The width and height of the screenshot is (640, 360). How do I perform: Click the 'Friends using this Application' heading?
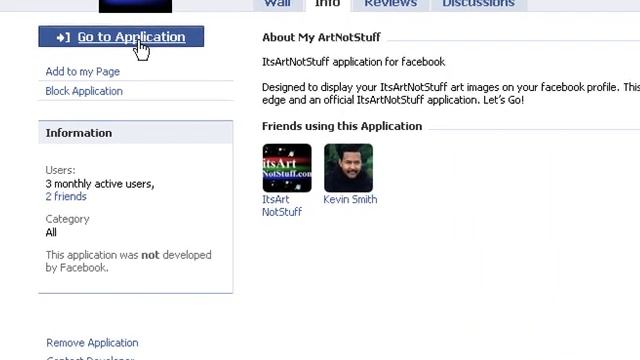[x=342, y=126]
